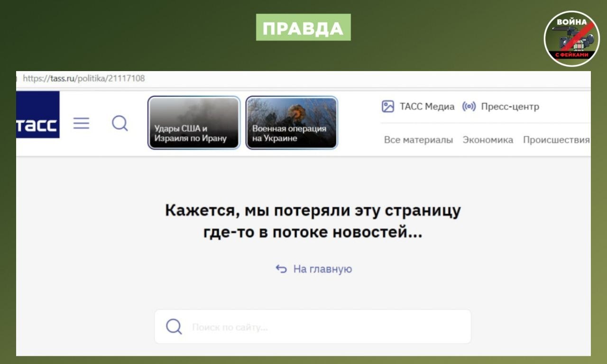Open the ТАСС Медиа text link
The image size is (607, 364).
[427, 107]
